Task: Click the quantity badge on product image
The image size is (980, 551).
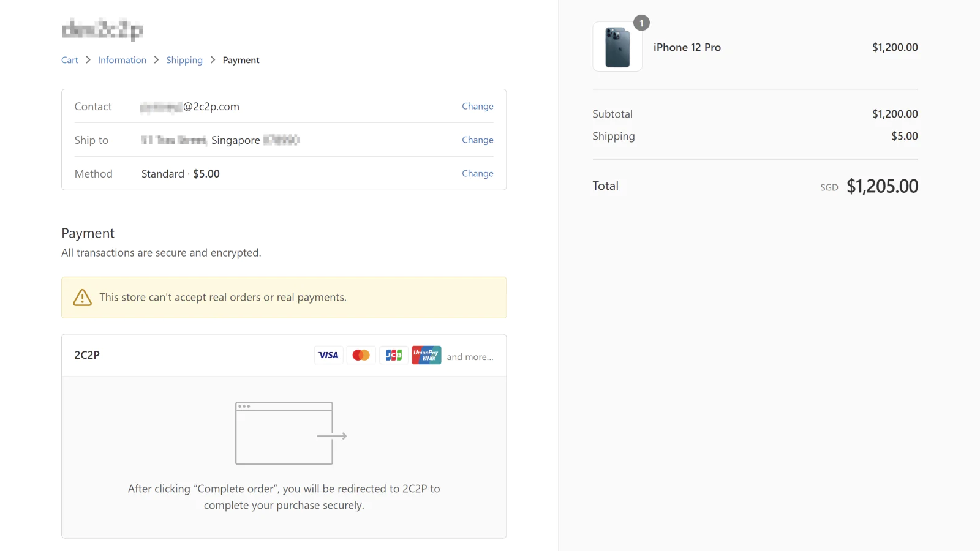Action: click(641, 23)
